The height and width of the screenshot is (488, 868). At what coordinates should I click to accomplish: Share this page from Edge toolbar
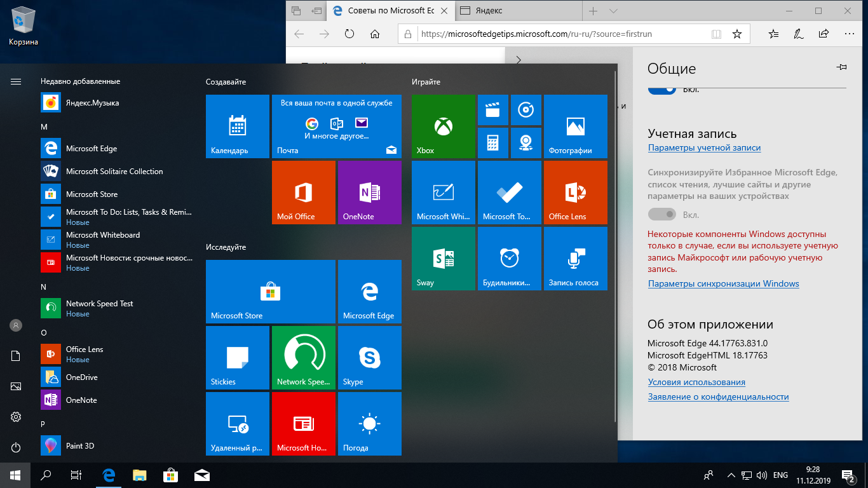click(824, 34)
